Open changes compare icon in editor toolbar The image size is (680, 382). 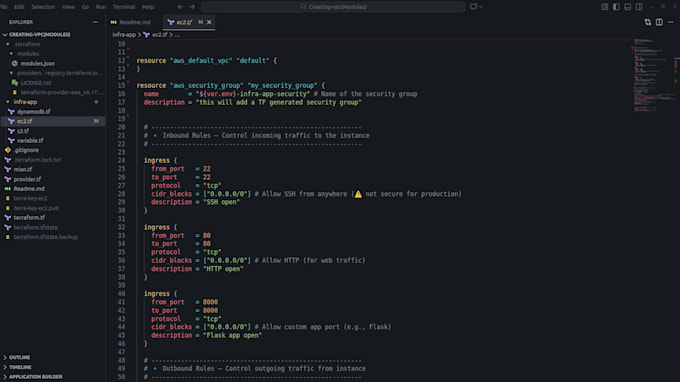647,22
